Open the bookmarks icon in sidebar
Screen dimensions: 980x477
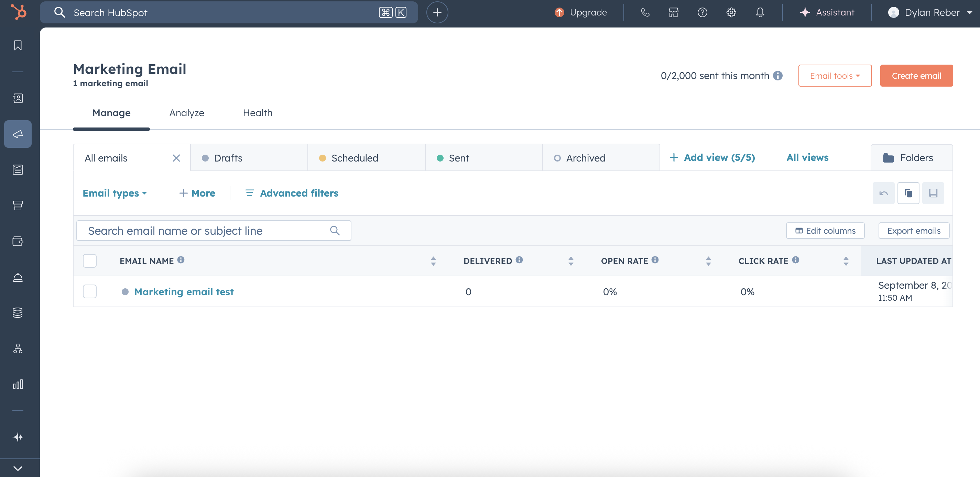point(18,45)
